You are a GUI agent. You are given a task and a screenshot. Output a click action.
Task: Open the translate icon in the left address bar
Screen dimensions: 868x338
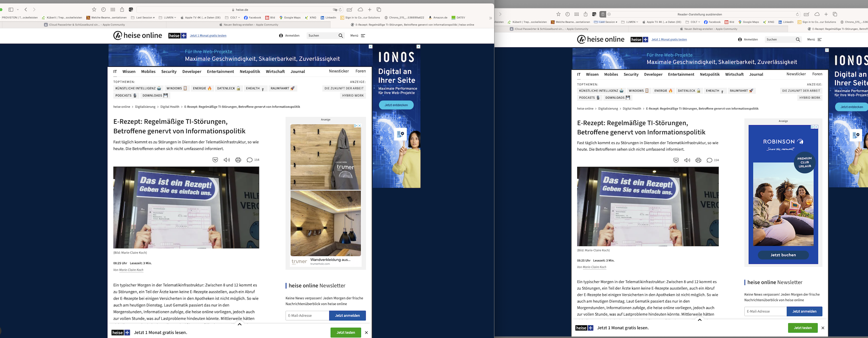pos(335,10)
